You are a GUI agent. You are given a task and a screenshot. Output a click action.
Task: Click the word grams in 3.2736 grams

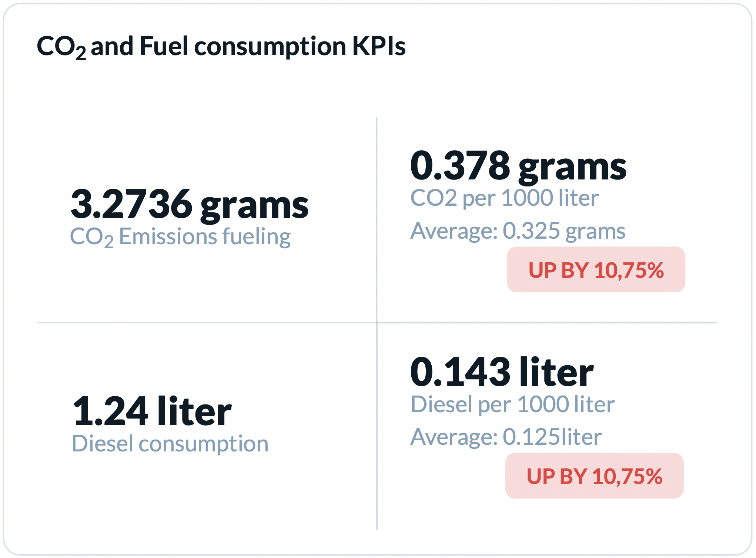pyautogui.click(x=255, y=208)
